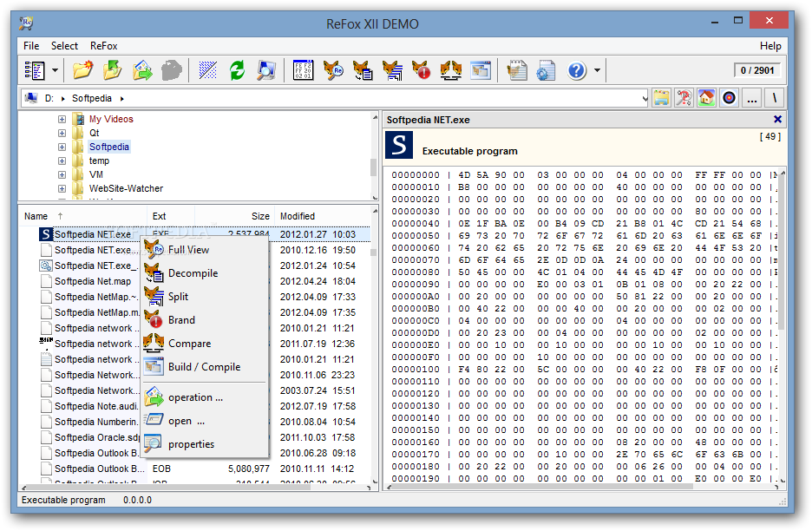This screenshot has width=812, height=531.
Task: Choose Split in the context menu
Action: coord(205,297)
